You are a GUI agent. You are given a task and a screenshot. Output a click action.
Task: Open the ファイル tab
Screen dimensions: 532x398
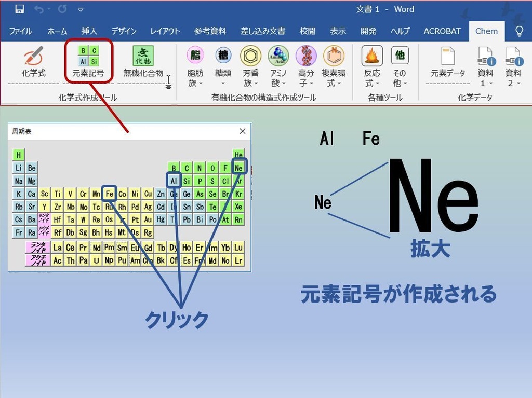coord(20,31)
